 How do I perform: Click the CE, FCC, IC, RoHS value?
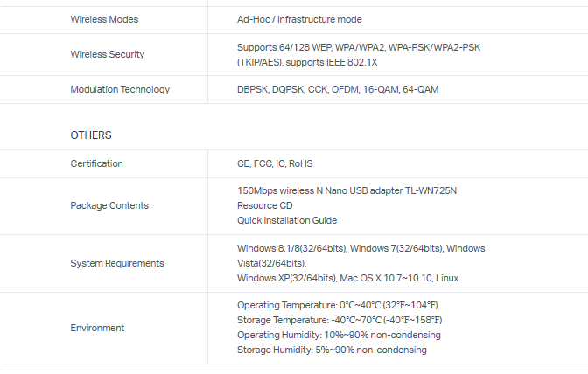click(x=275, y=163)
